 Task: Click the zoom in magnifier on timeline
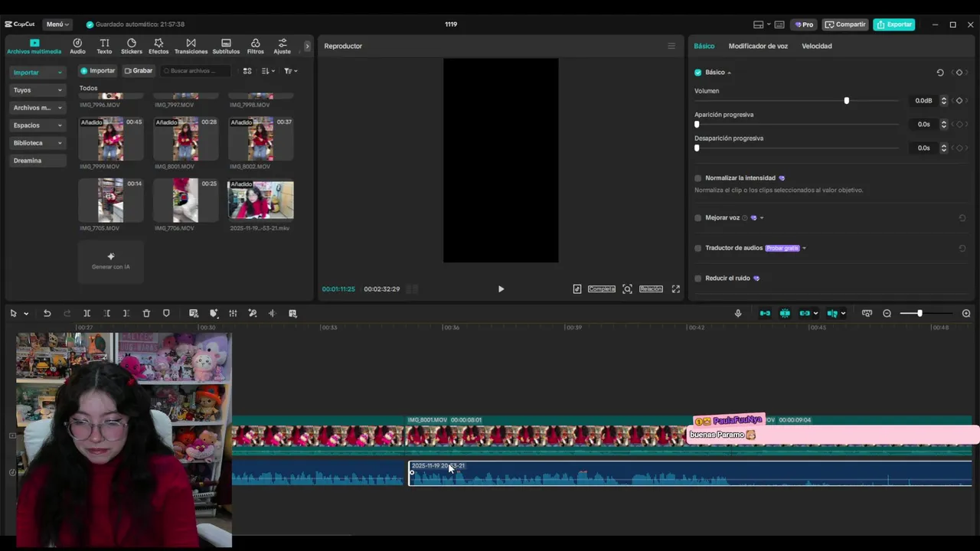pos(966,313)
